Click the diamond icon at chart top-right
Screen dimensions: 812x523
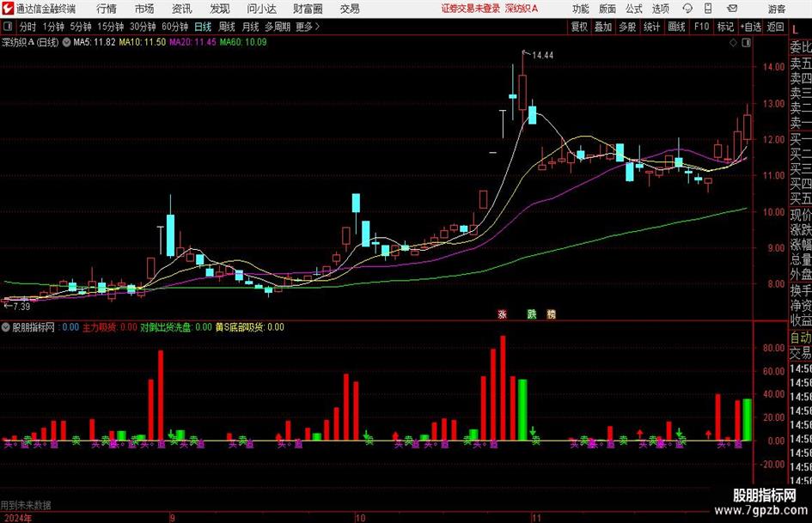click(733, 43)
